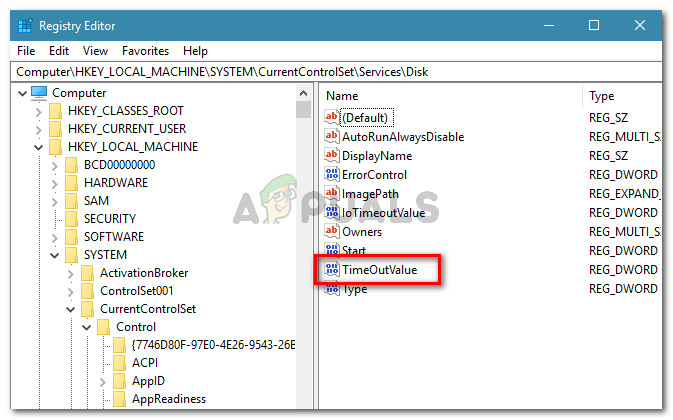
Task: Expand the AppID key arrow
Action: pyautogui.click(x=103, y=382)
